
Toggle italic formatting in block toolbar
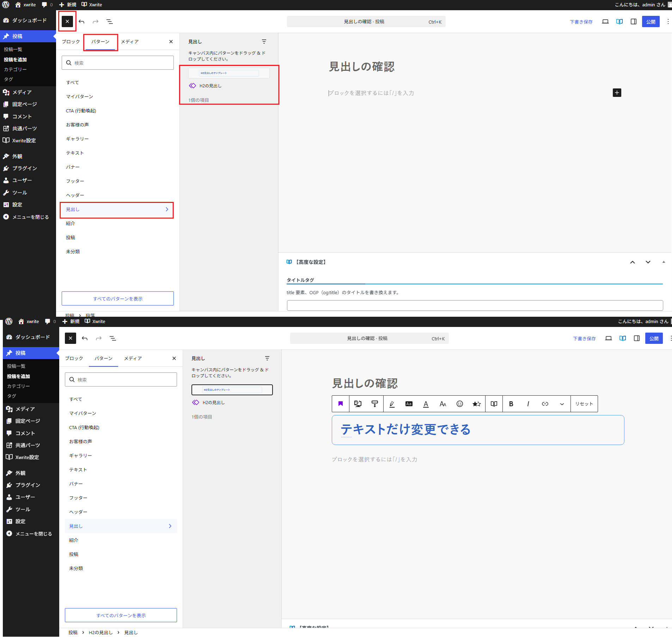[528, 404]
